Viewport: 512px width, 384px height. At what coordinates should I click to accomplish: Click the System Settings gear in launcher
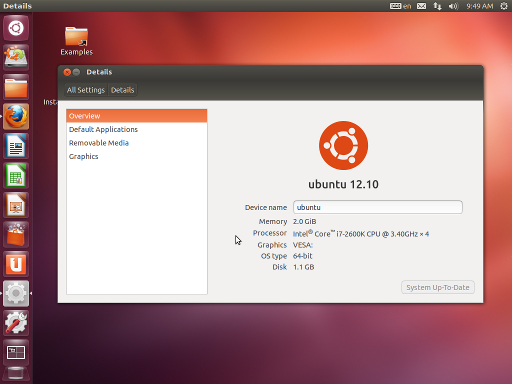[16, 293]
